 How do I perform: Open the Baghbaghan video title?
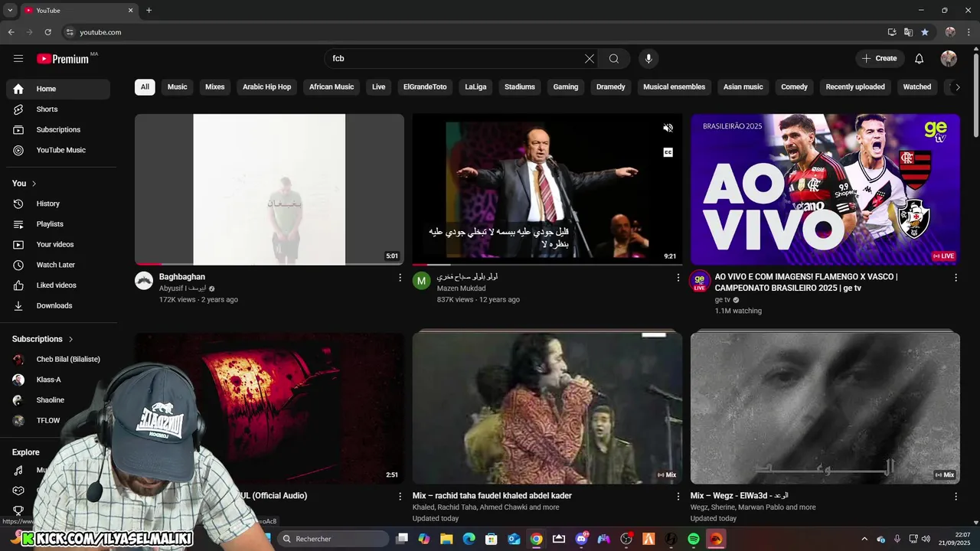(182, 277)
